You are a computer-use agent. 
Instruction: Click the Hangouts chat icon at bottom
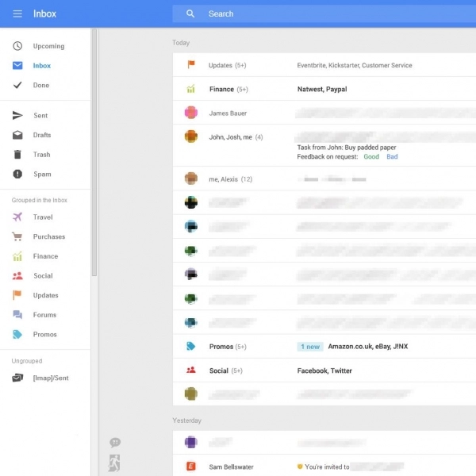[115, 443]
